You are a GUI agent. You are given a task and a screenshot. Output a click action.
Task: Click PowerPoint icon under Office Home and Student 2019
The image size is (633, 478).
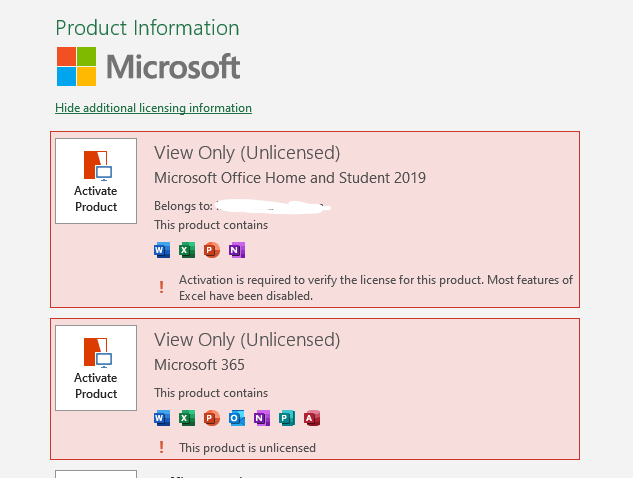(x=212, y=250)
